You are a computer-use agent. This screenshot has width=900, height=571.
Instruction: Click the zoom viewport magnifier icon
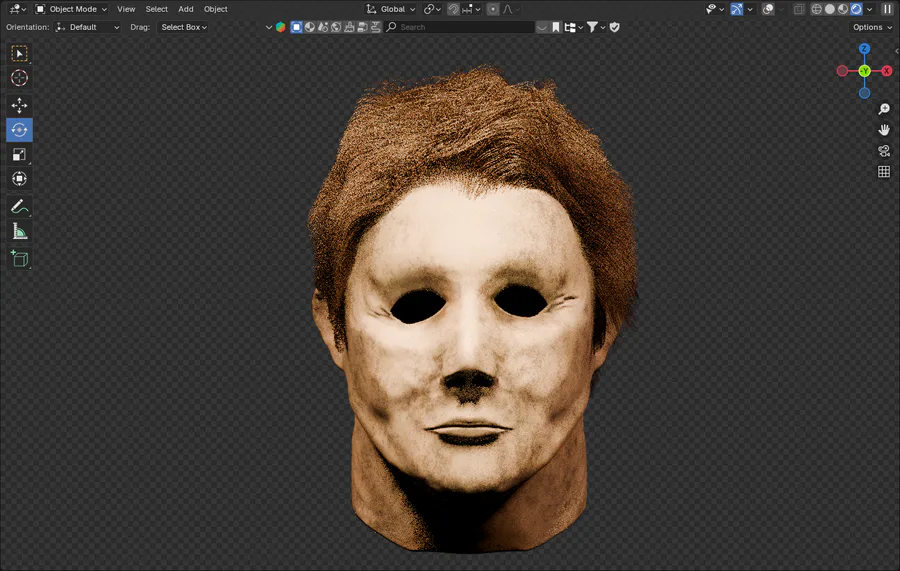(884, 108)
